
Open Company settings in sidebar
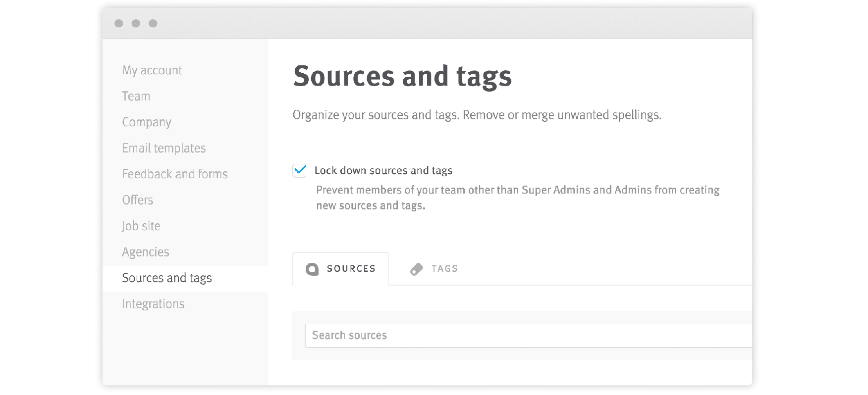click(146, 122)
